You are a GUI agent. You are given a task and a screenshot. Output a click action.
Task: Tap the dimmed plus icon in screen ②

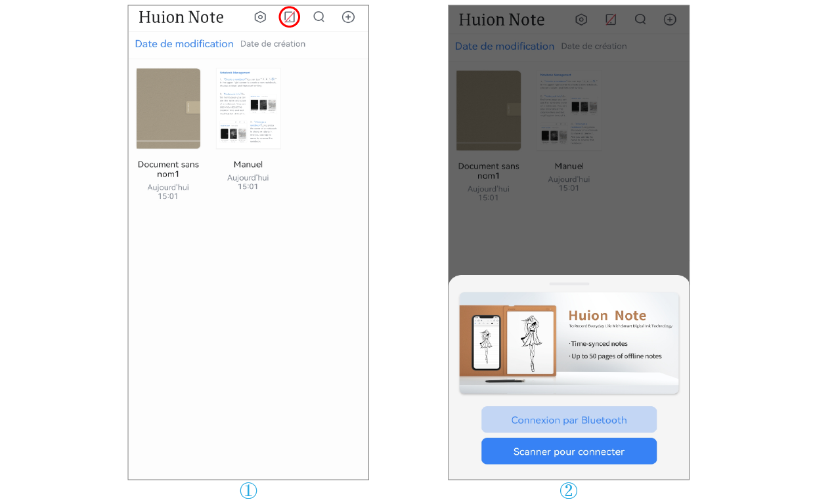click(x=670, y=20)
